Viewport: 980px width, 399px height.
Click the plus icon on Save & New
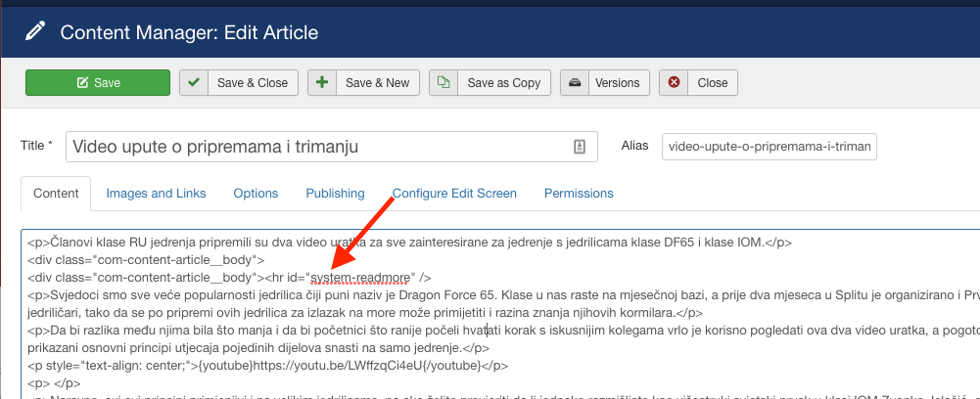point(322,82)
